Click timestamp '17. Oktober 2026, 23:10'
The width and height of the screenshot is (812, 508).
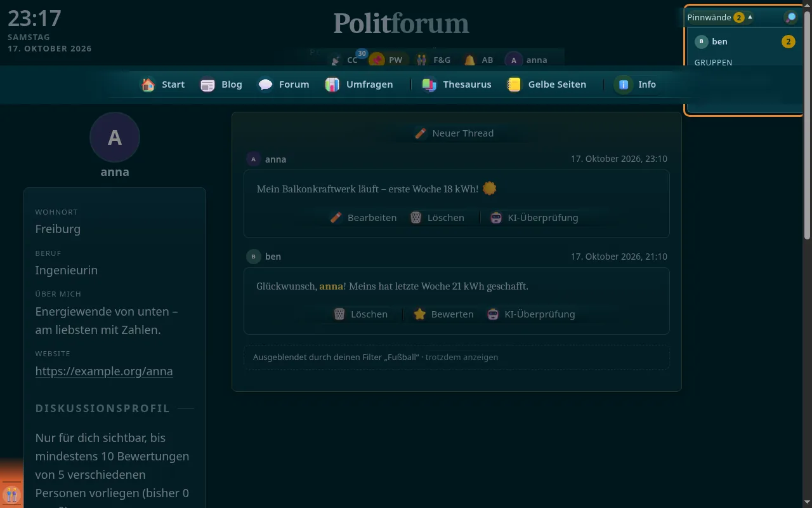pyautogui.click(x=619, y=159)
